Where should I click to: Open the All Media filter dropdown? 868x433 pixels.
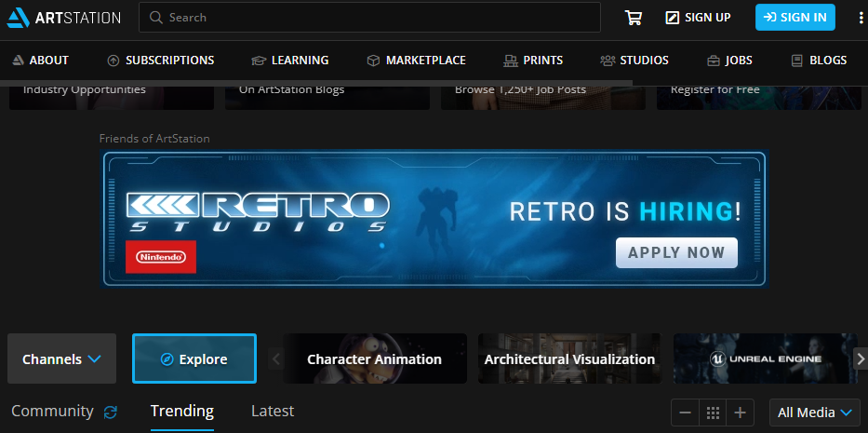[x=815, y=413]
